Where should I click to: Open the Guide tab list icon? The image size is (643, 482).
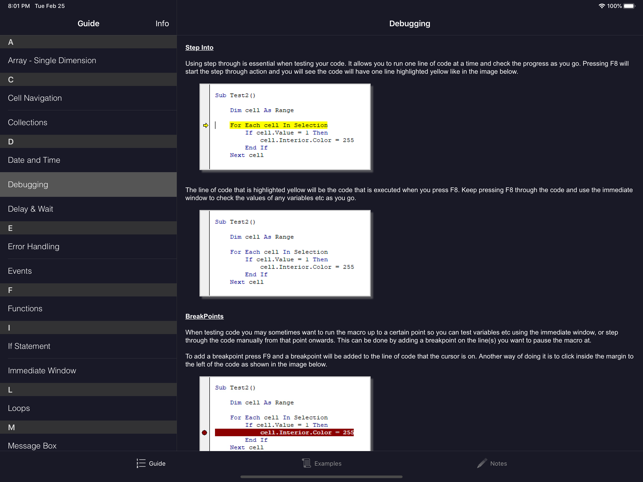coord(141,463)
